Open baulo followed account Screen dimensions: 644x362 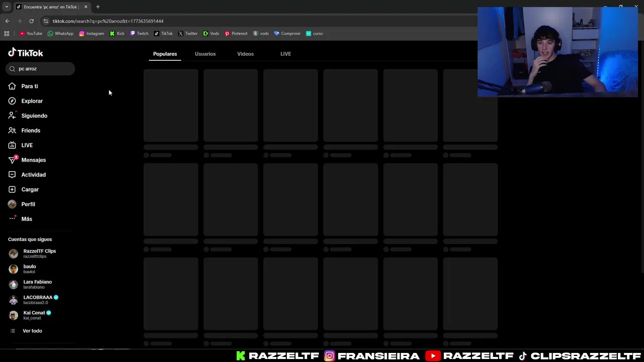(x=23, y=269)
